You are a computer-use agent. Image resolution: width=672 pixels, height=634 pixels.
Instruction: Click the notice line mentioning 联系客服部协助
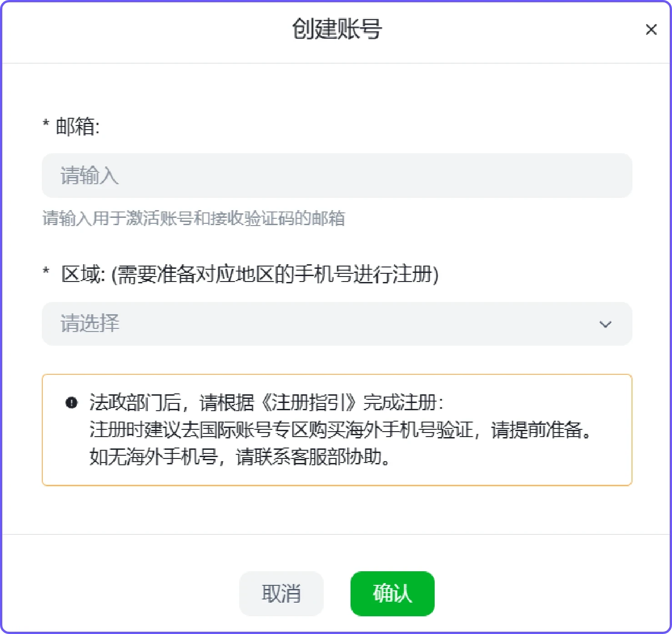pyautogui.click(x=240, y=457)
